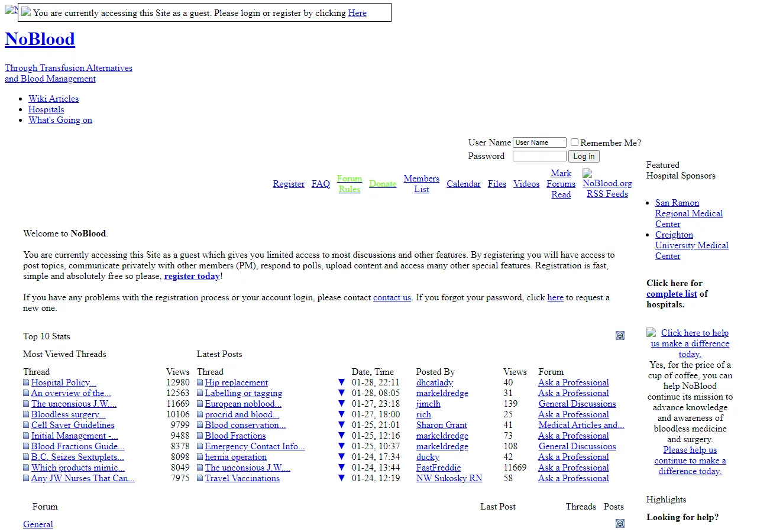
Task: Open the 'An overview of the...' thread
Action: [x=71, y=393]
